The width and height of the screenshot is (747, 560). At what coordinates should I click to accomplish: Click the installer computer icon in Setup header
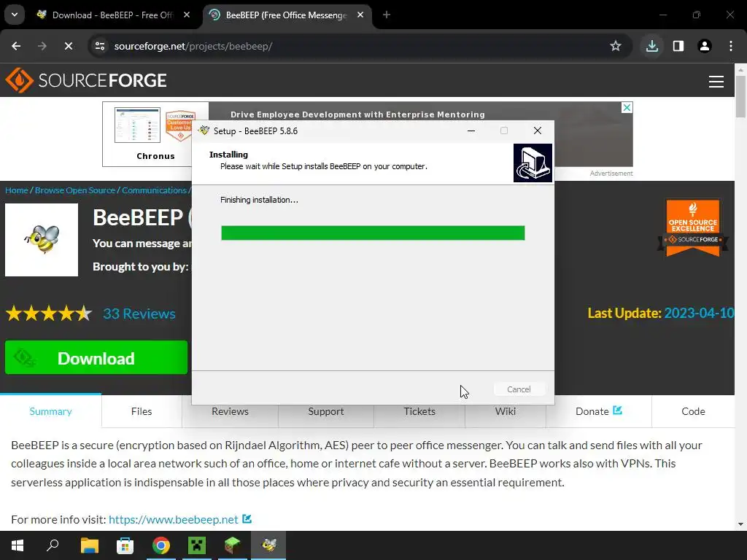point(533,163)
